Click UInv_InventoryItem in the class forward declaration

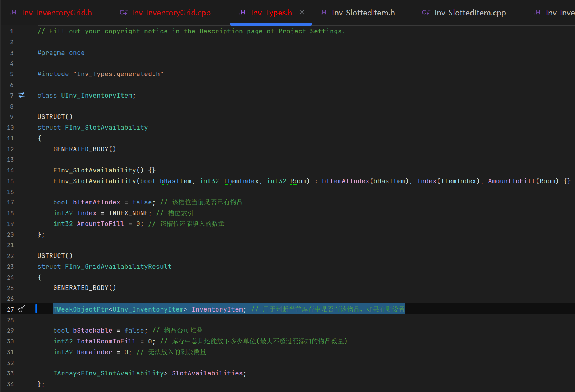click(97, 96)
